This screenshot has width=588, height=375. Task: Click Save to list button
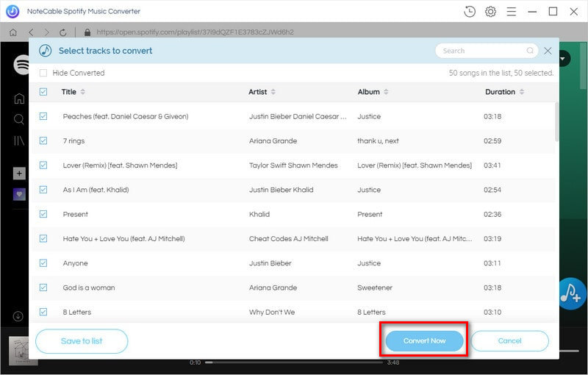(82, 341)
